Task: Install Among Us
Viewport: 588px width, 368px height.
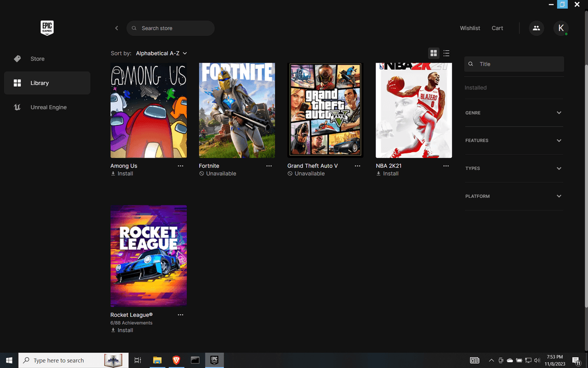Action: coord(122,173)
